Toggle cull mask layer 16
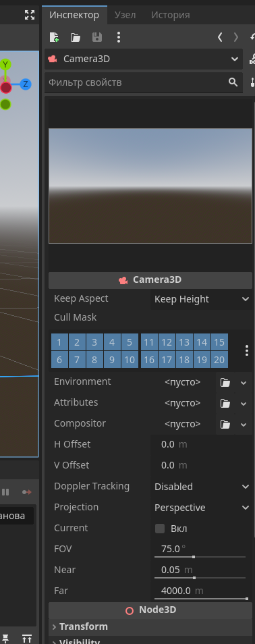 tap(150, 360)
